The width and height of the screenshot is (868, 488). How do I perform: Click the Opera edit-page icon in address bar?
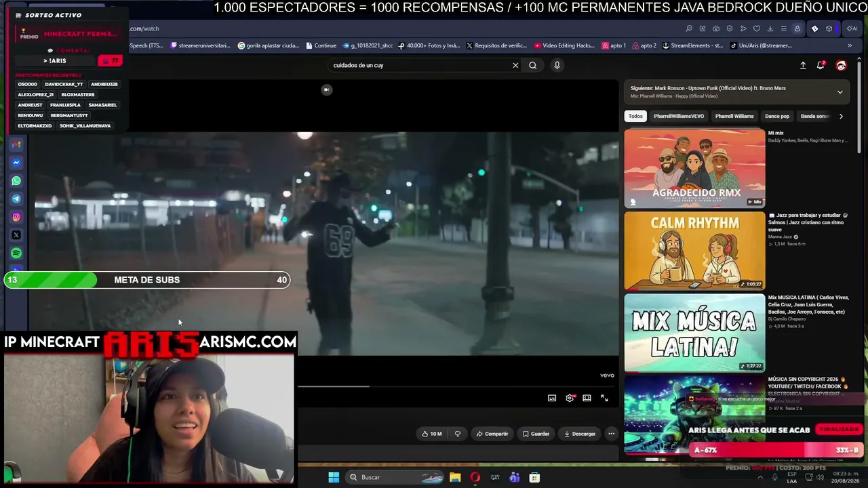[703, 28]
